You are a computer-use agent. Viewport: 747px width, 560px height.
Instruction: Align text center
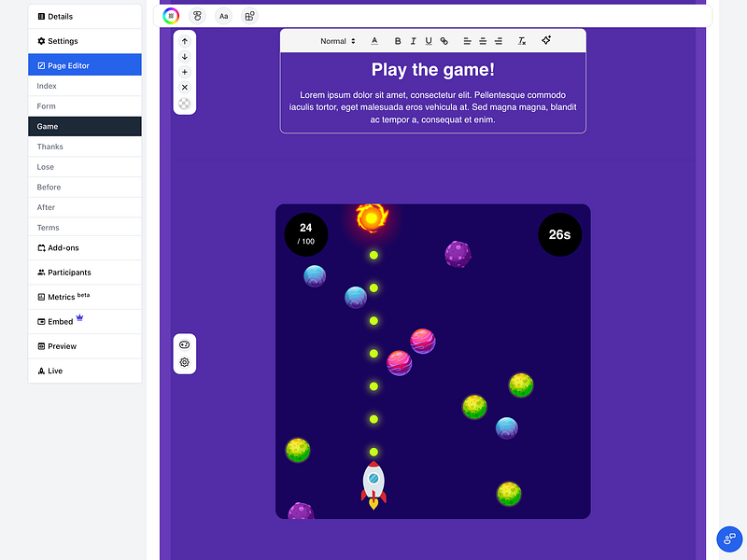tap(483, 41)
